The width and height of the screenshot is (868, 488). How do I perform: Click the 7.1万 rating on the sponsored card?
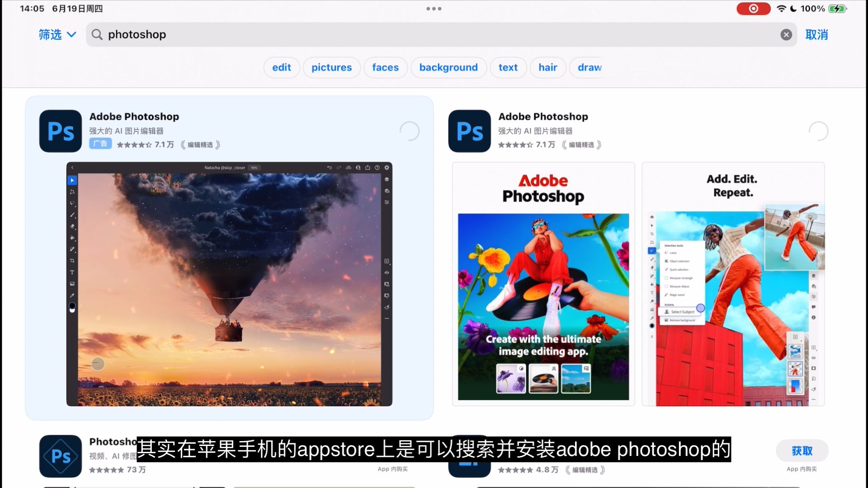pos(145,145)
